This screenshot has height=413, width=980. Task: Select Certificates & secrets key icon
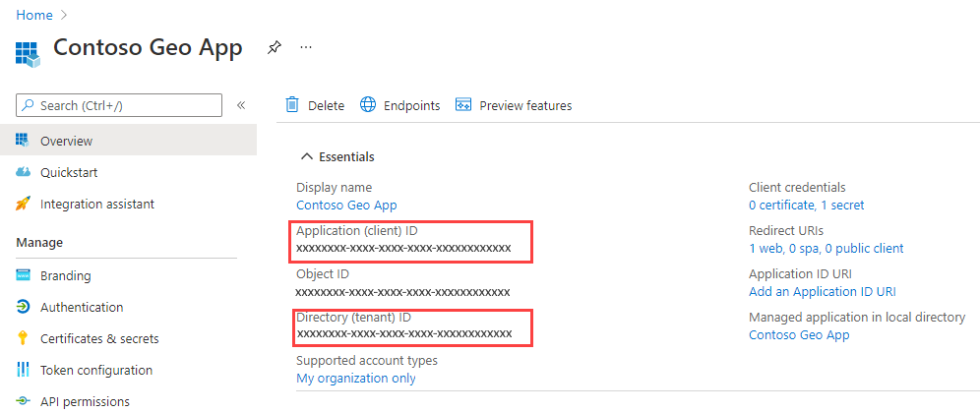pyautogui.click(x=24, y=338)
